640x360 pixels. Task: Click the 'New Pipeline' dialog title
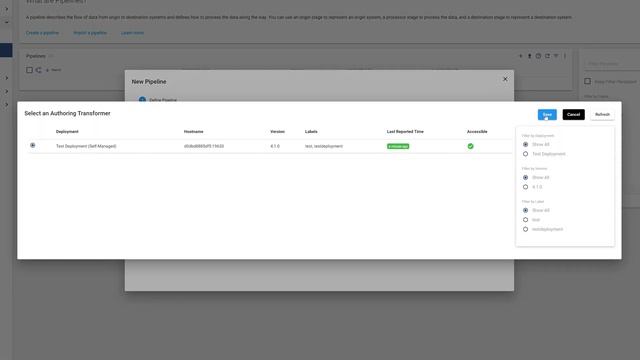coord(149,82)
